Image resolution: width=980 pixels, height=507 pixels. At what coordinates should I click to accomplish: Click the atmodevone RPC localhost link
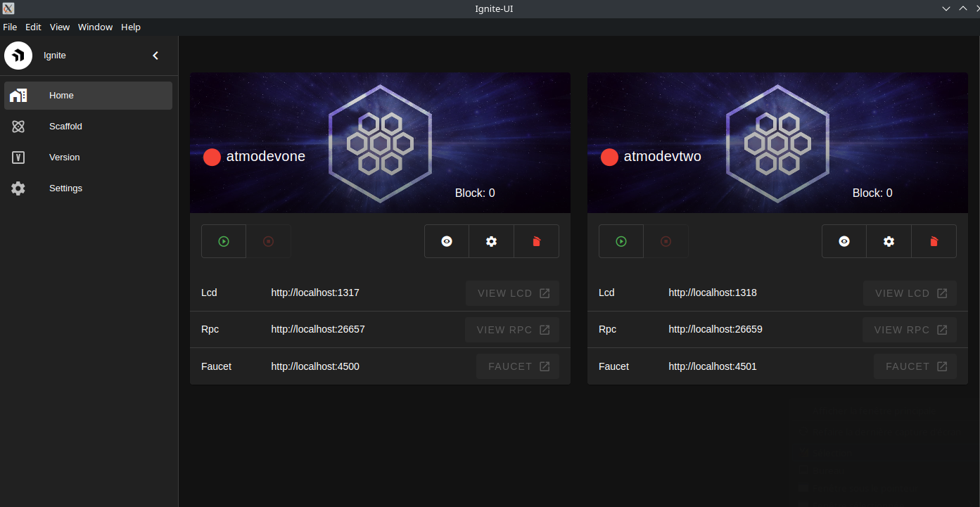tap(318, 329)
